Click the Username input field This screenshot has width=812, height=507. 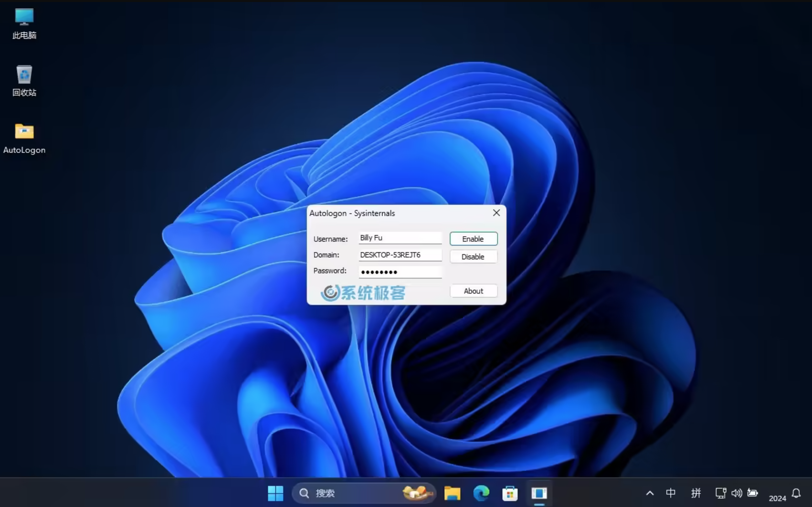point(400,238)
